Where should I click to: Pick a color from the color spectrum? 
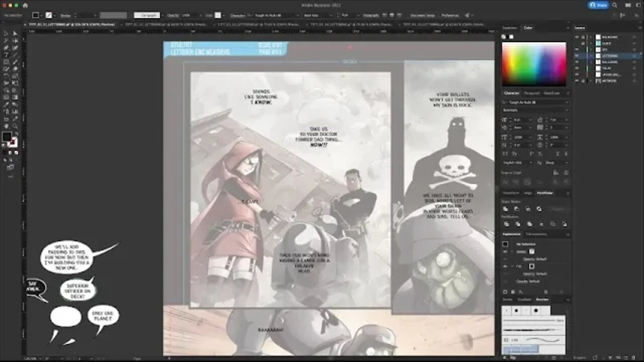coord(534,63)
